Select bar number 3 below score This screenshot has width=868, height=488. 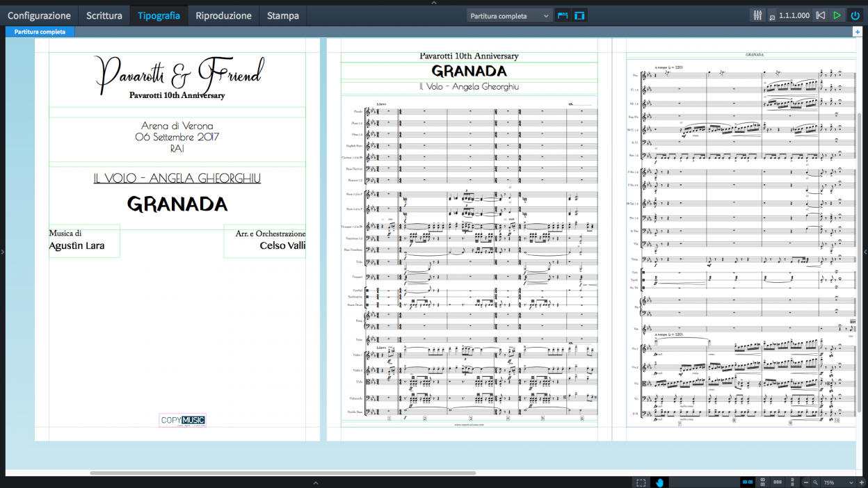tap(470, 418)
